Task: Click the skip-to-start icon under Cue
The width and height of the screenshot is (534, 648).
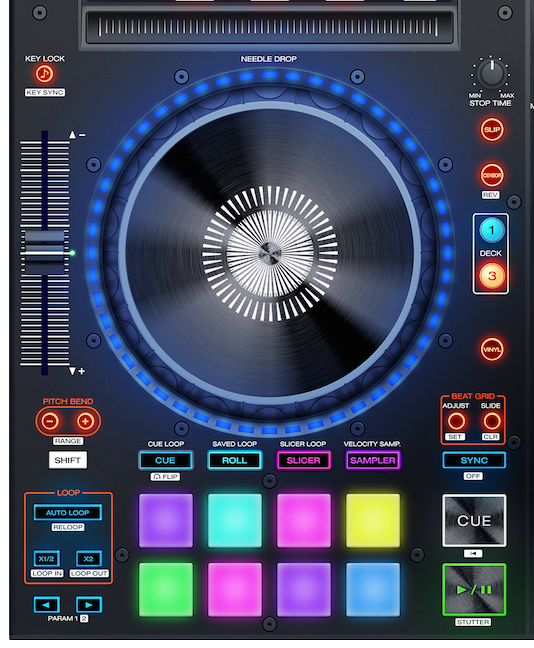Action: tap(473, 553)
